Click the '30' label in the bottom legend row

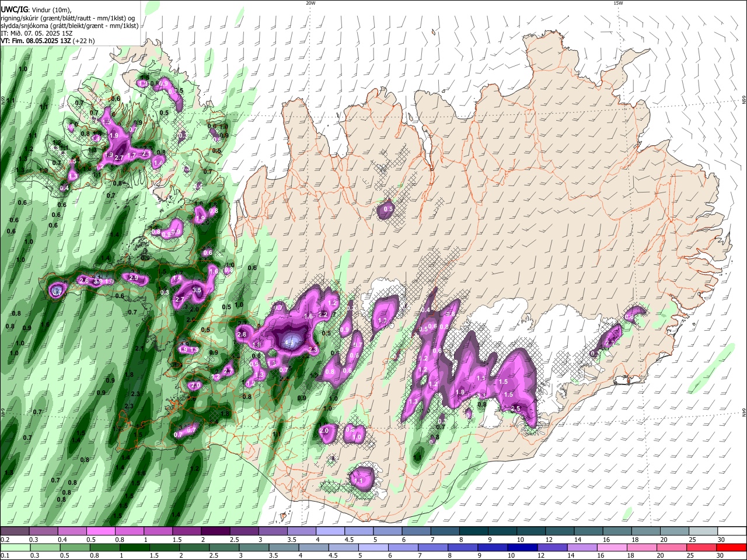(721, 555)
